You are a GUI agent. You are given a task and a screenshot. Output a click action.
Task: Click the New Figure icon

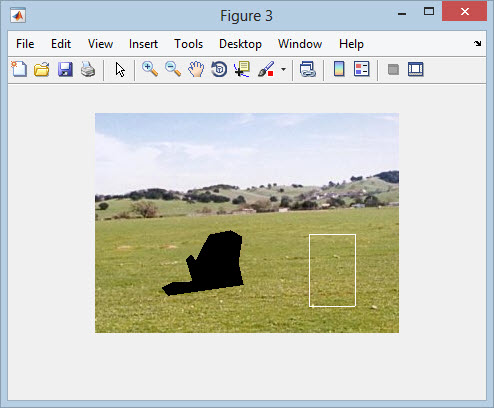click(x=19, y=69)
